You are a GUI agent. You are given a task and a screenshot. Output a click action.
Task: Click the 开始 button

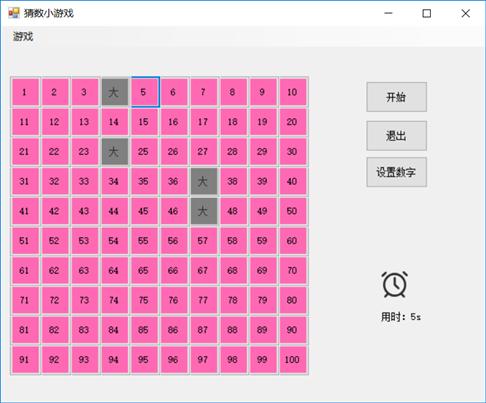click(396, 97)
